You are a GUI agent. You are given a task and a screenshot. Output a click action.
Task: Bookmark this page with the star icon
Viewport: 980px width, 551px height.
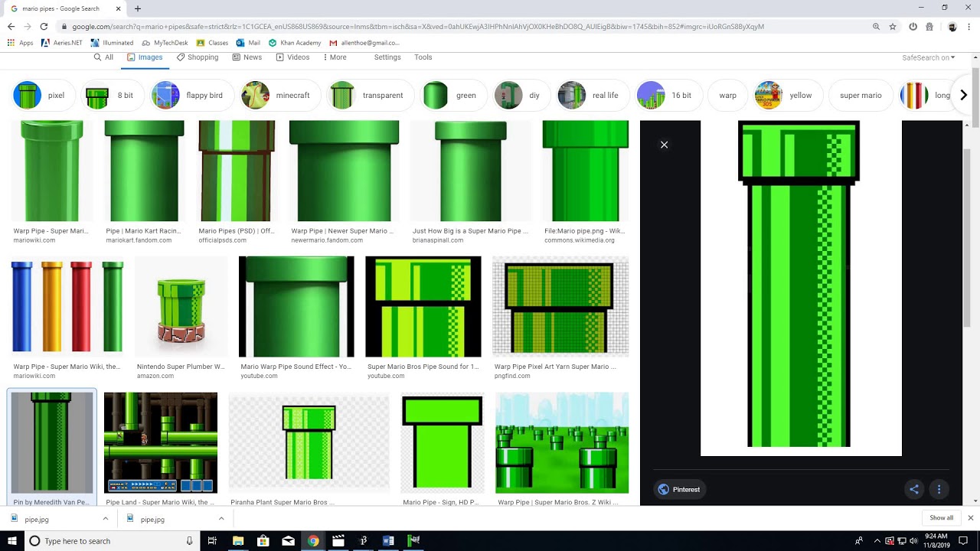(893, 26)
